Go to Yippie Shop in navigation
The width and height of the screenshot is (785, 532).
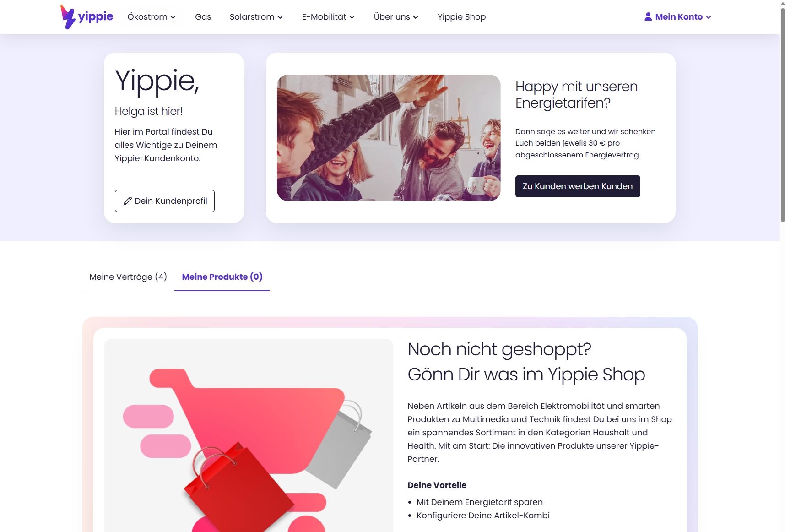point(461,17)
